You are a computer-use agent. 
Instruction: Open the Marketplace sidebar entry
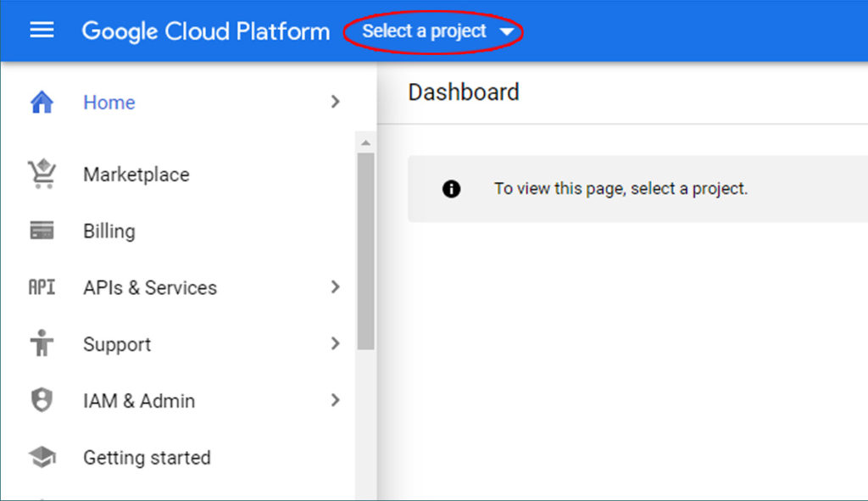click(136, 174)
